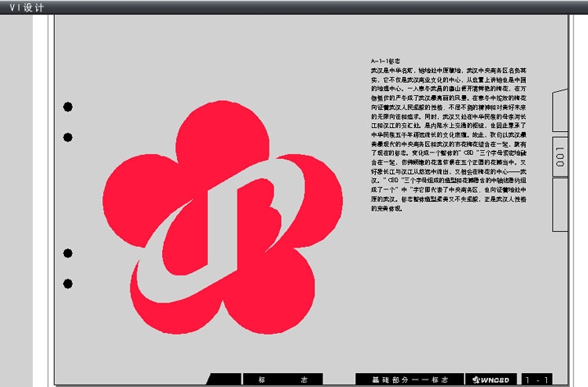
Task: Select the "A-1-1标志" heading text
Action: (x=386, y=61)
